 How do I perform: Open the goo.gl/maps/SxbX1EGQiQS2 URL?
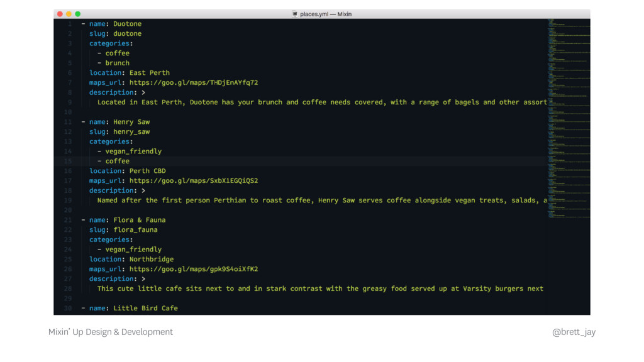coord(194,180)
